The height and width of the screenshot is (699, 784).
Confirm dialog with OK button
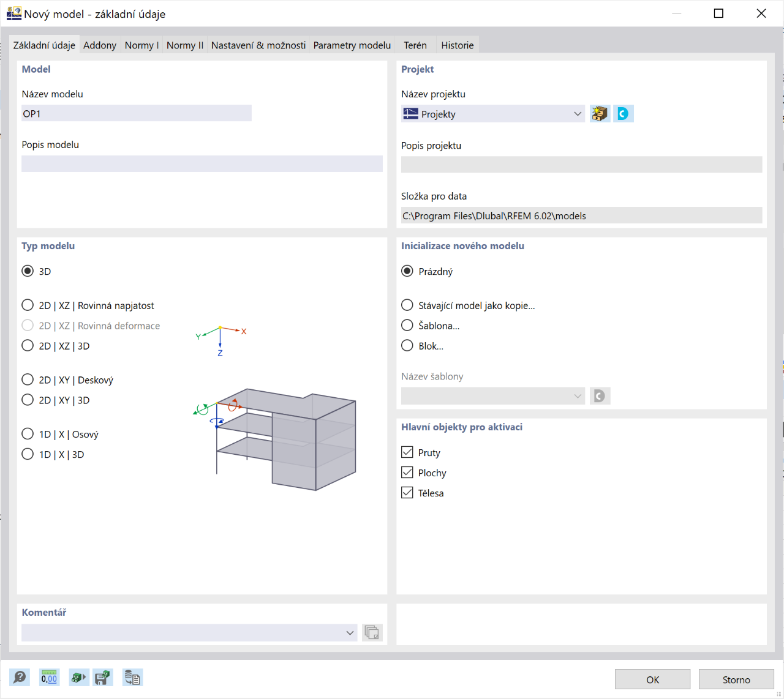coord(652,679)
